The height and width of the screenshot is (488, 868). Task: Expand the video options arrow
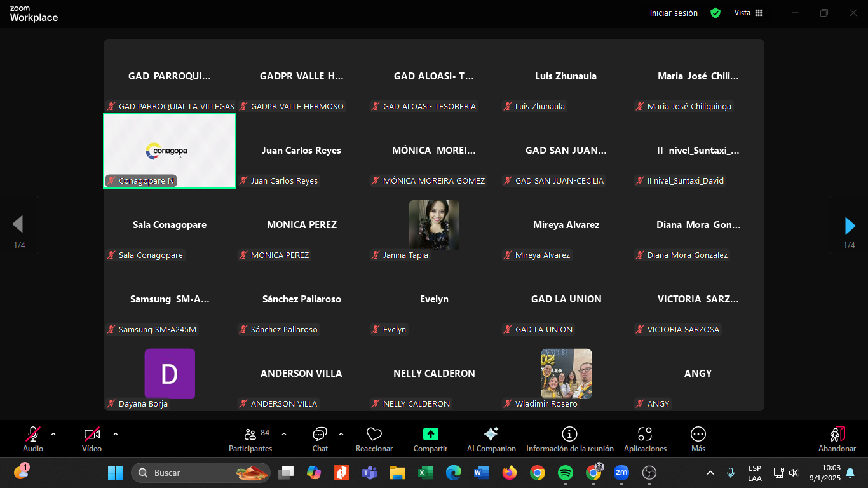116,434
